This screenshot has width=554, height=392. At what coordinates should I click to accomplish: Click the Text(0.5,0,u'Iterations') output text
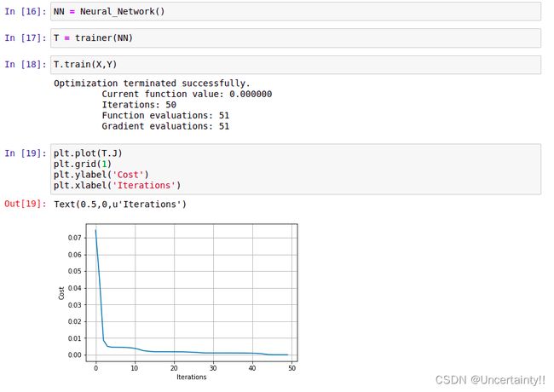coord(120,205)
